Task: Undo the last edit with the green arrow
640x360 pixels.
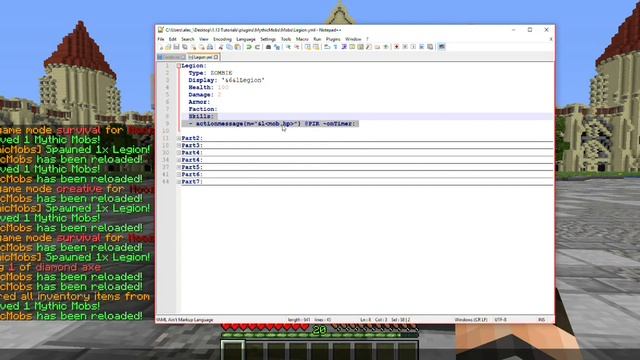Action: tap(248, 47)
